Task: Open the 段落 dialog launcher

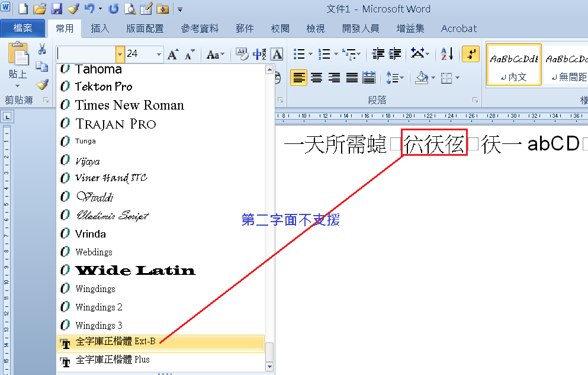Action: [x=475, y=100]
